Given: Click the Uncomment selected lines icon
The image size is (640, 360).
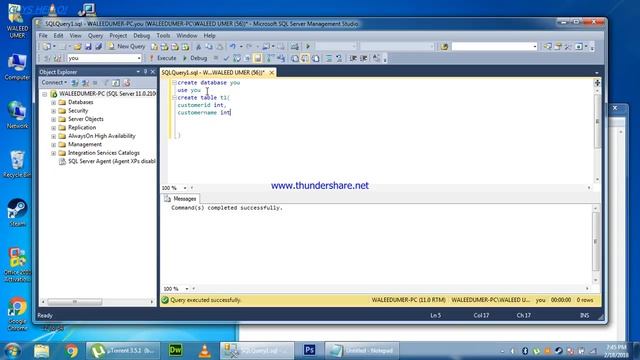Looking at the screenshot, I should 339,58.
